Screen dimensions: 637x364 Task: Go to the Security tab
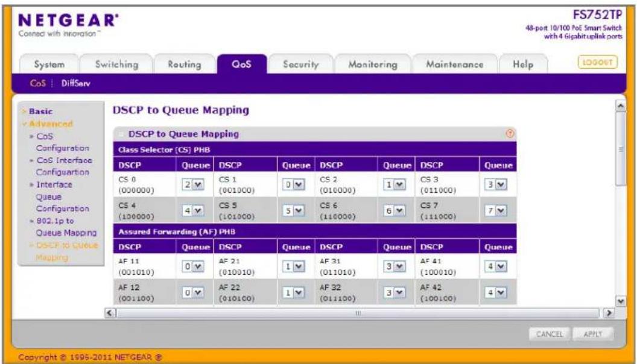pos(300,64)
